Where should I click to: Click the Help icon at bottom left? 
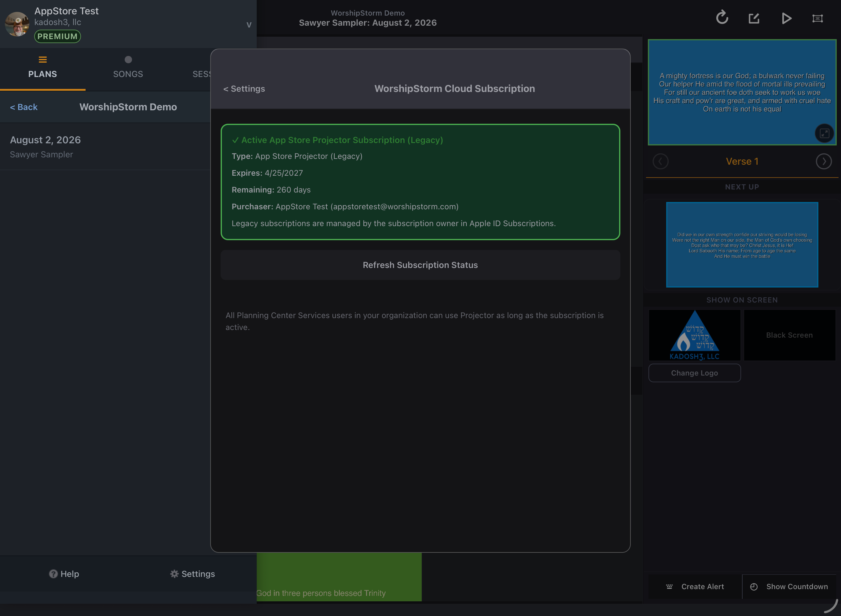[53, 574]
